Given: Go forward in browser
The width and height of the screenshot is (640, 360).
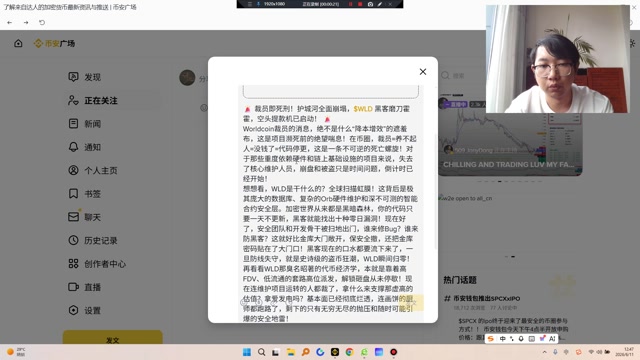Looking at the screenshot, I should [26, 22].
